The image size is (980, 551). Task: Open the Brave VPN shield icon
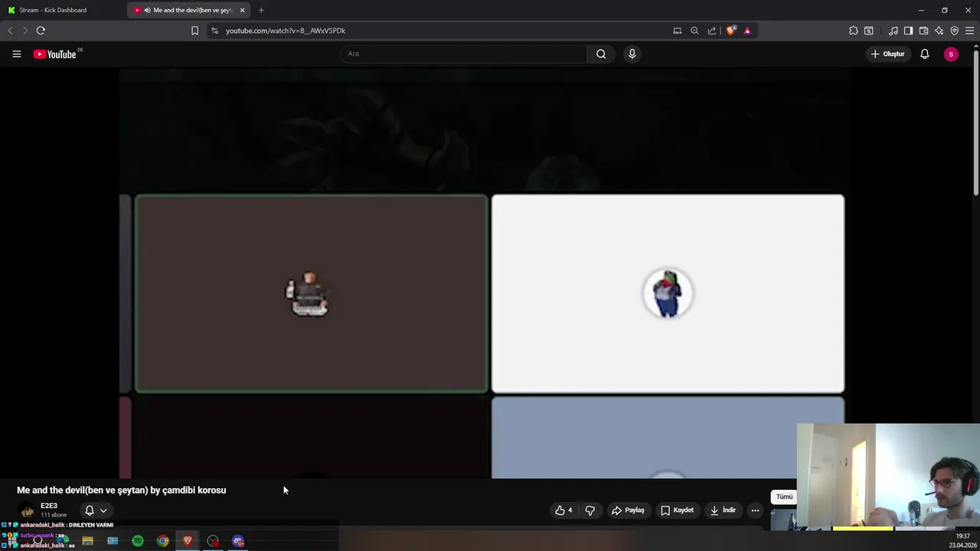(x=954, y=31)
